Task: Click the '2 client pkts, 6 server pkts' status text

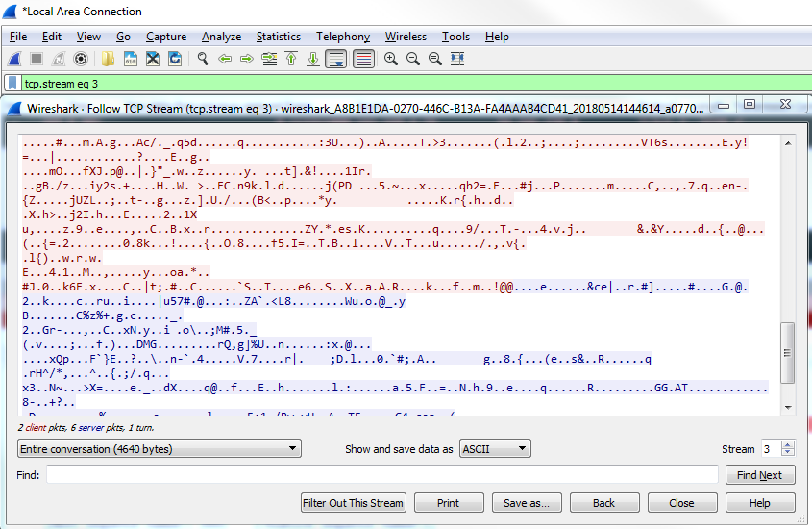Action: click(x=86, y=427)
